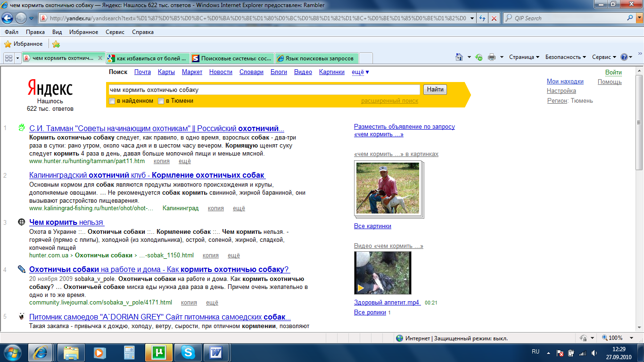Open Skype from taskbar
Screen dimensions: 644x362
point(188,353)
